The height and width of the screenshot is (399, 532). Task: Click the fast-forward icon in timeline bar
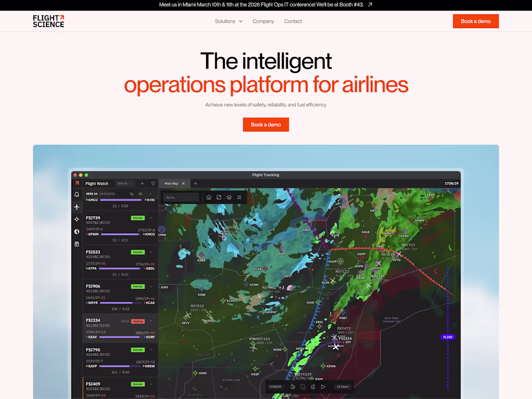tap(313, 387)
